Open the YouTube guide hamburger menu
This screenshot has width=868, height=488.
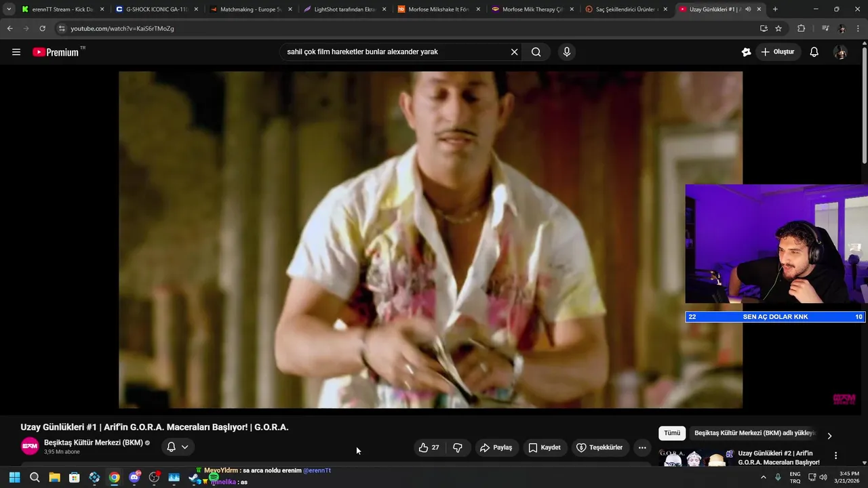pyautogui.click(x=16, y=52)
